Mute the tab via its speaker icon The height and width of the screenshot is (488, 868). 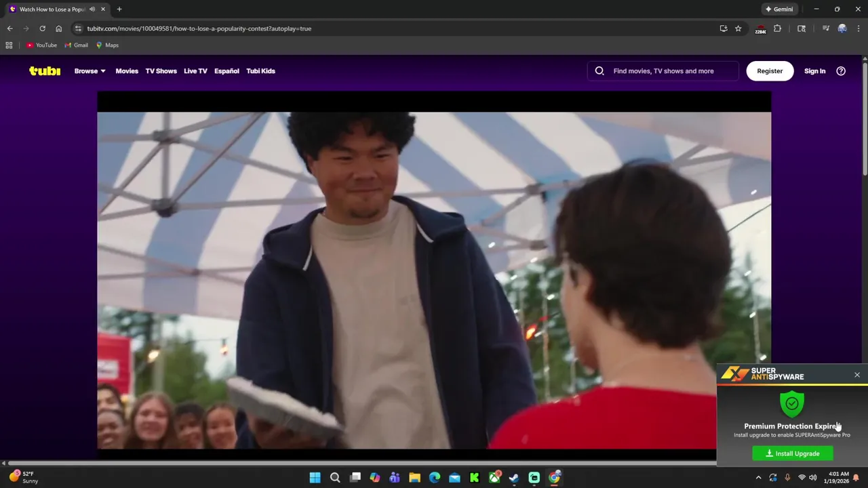(x=92, y=9)
